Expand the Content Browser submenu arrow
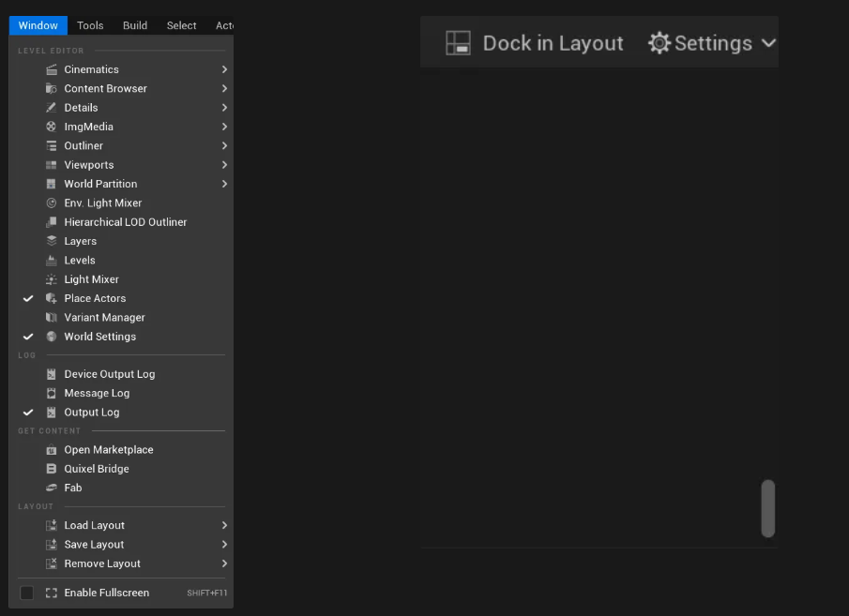 coord(224,88)
